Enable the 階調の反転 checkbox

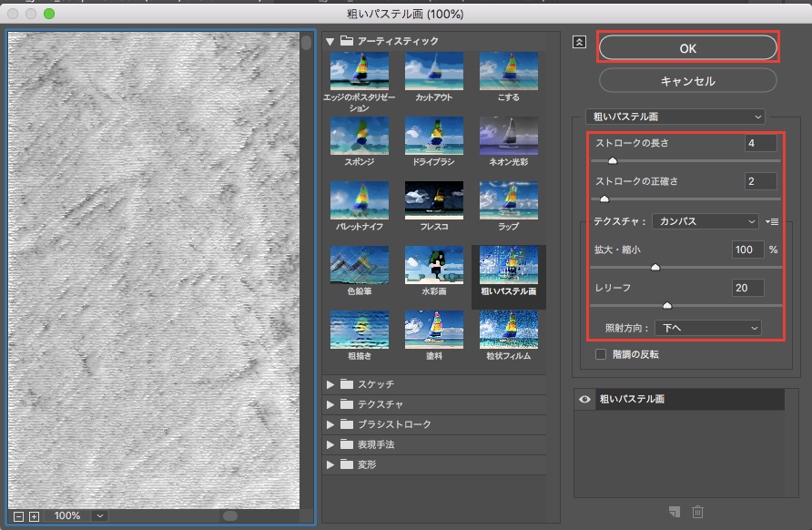(x=600, y=354)
